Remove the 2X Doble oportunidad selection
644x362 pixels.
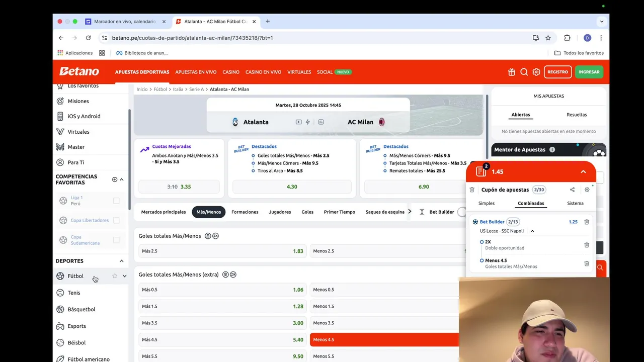point(587,245)
